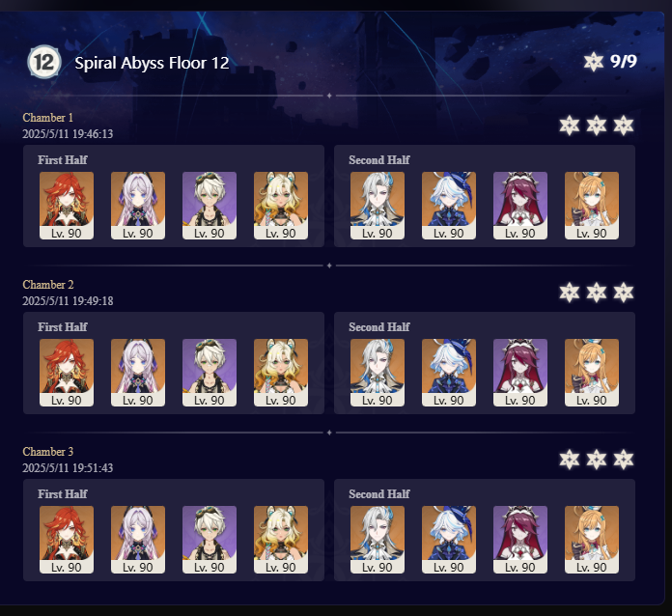Click Spiral Abyss Floor 12 title
This screenshot has width=672, height=616.
pos(152,63)
